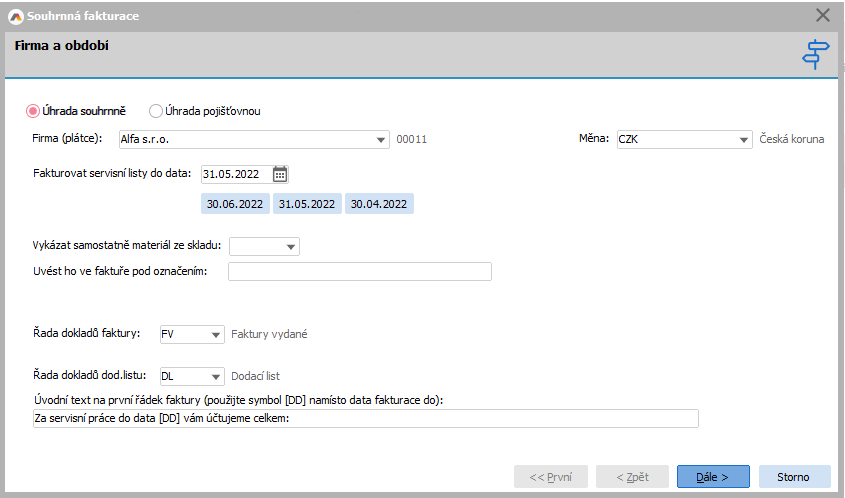Expand the material ze skladu dropdown
This screenshot has width=845, height=498.
tap(291, 246)
